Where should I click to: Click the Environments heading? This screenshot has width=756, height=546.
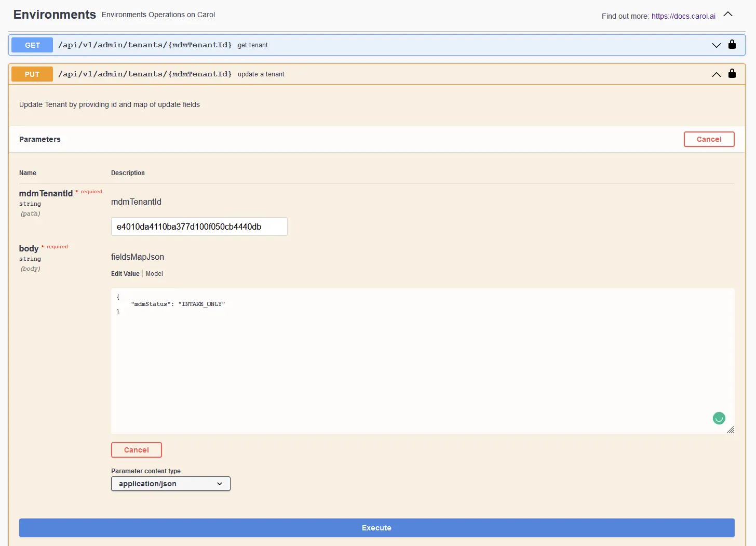[55, 15]
